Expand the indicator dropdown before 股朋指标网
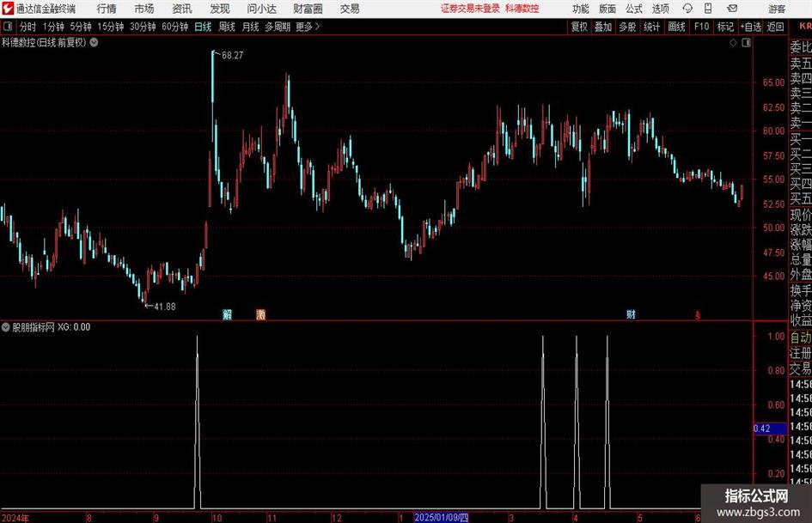The image size is (812, 523). [6, 327]
